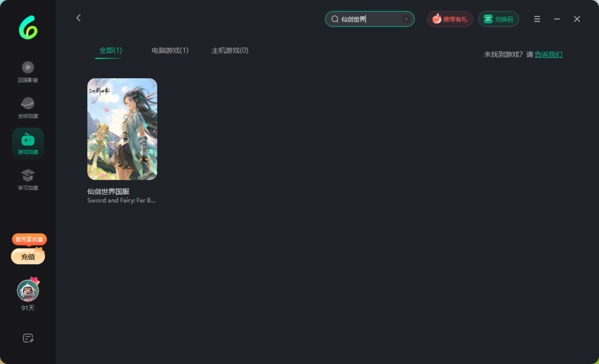The image size is (599, 364).
Task: Open the 仙剑世界国服 game cover thumbnail
Action: click(x=122, y=129)
